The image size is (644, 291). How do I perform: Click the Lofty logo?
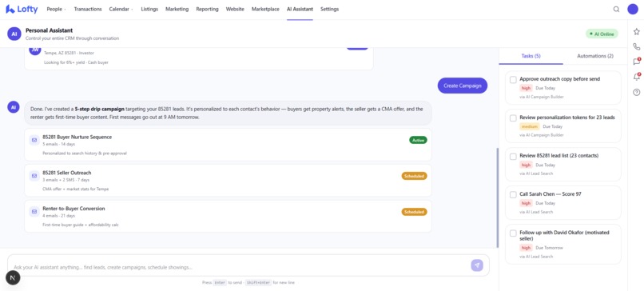[x=22, y=9]
